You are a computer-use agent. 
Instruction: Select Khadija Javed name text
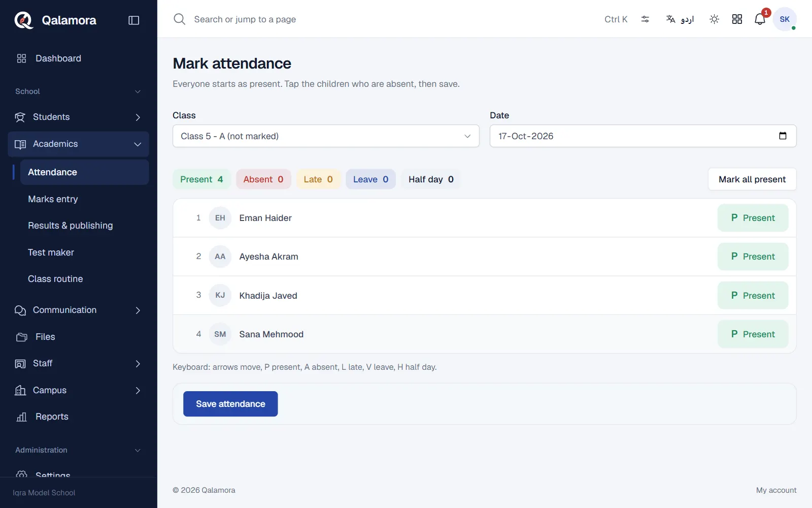(268, 296)
